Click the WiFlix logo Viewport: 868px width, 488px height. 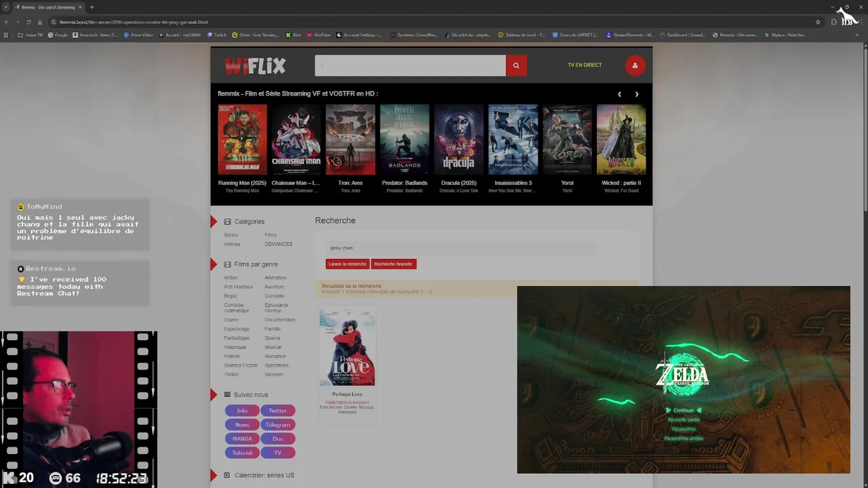255,66
